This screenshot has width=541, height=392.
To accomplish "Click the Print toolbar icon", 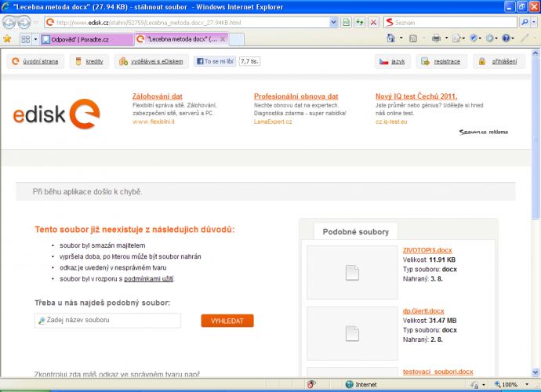I will click(437, 38).
